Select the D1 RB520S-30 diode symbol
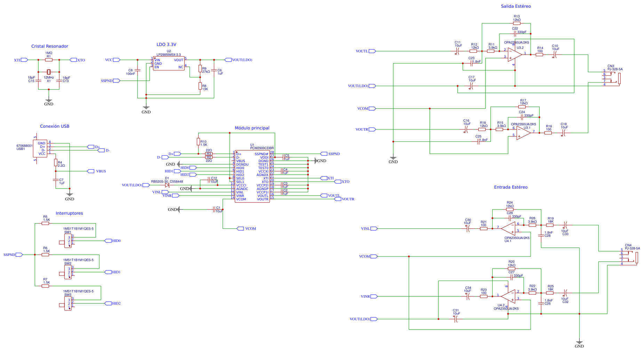644x352 pixels. pyautogui.click(x=167, y=185)
